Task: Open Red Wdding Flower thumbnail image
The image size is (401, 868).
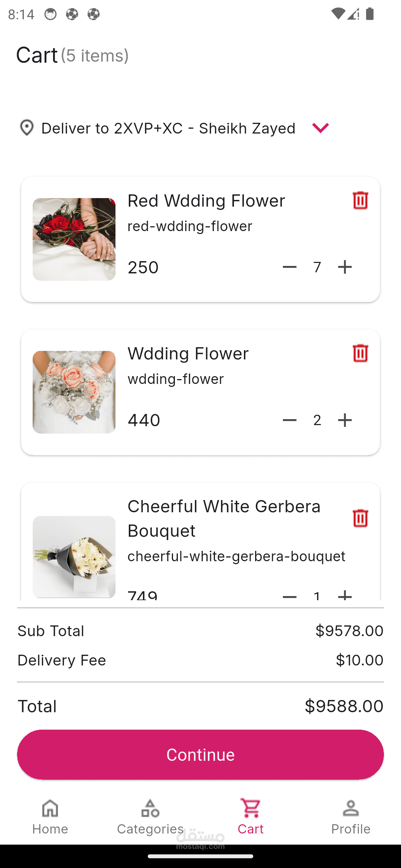Action: [74, 239]
